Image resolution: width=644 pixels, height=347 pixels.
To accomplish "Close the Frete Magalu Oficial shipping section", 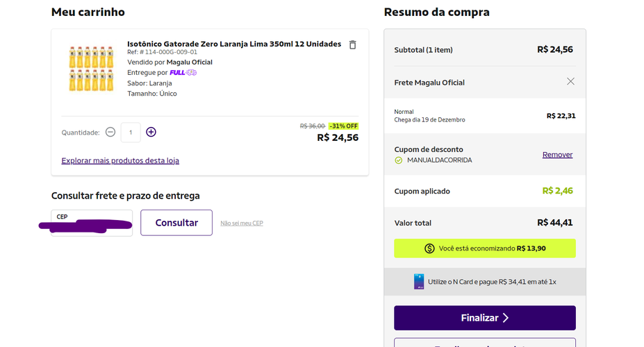I will click(570, 82).
